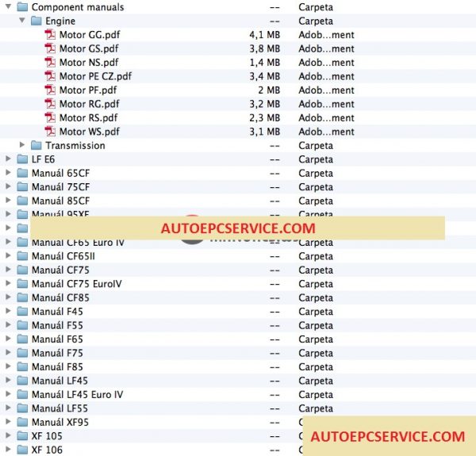Image resolution: width=476 pixels, height=456 pixels.
Task: Expand the Manuál 85CF folder
Action: tap(8, 200)
